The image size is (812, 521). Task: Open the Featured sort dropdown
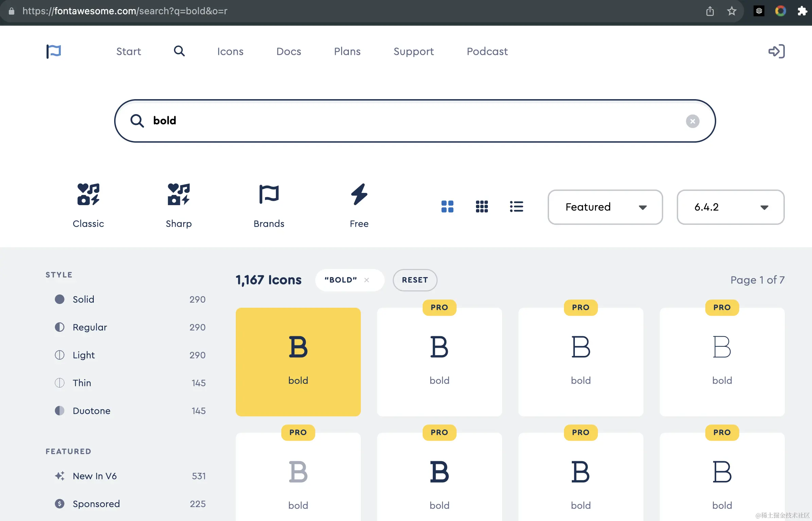605,207
